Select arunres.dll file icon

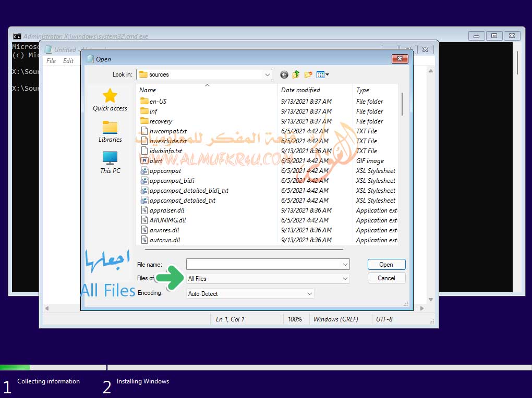tap(144, 230)
